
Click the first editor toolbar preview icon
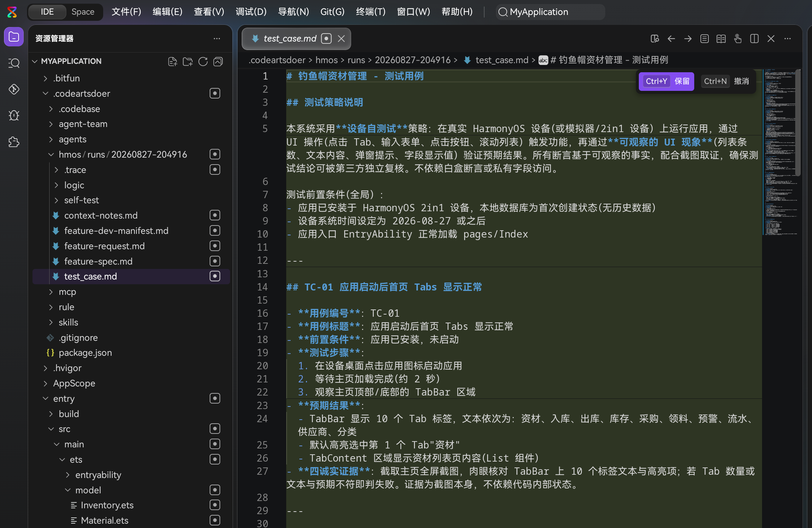pyautogui.click(x=655, y=39)
